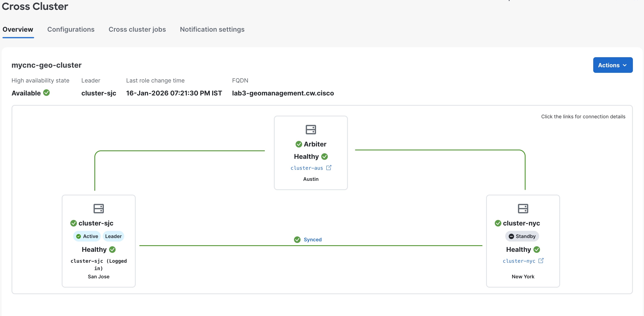Open the cluster-nyc hyperlink
The width and height of the screenshot is (644, 316).
(519, 261)
